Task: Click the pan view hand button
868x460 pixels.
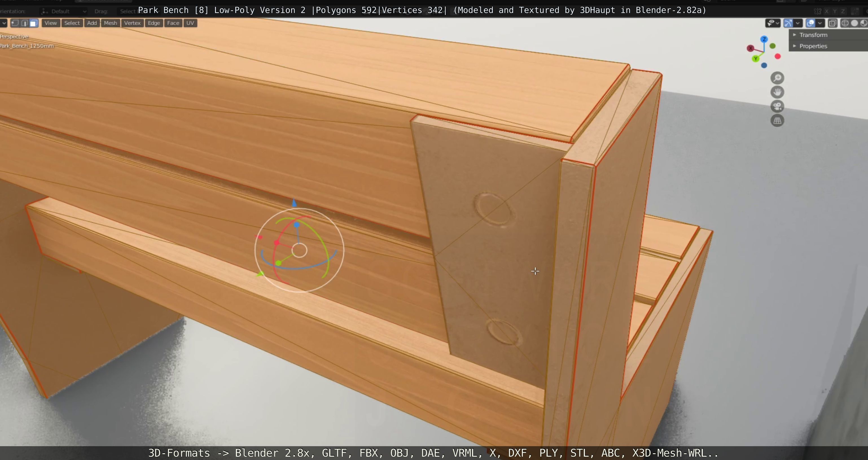Action: (777, 92)
